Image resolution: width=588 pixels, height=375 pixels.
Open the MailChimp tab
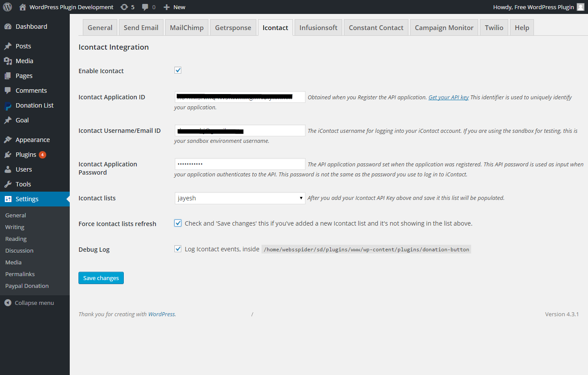click(187, 27)
